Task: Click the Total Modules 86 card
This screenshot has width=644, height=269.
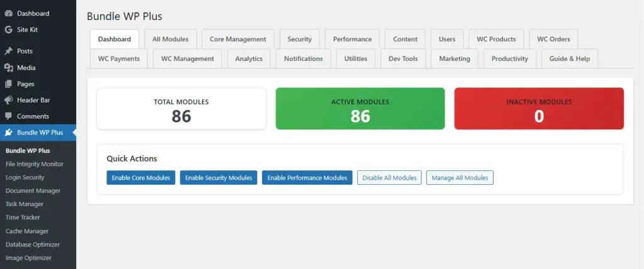Action: pyautogui.click(x=182, y=109)
